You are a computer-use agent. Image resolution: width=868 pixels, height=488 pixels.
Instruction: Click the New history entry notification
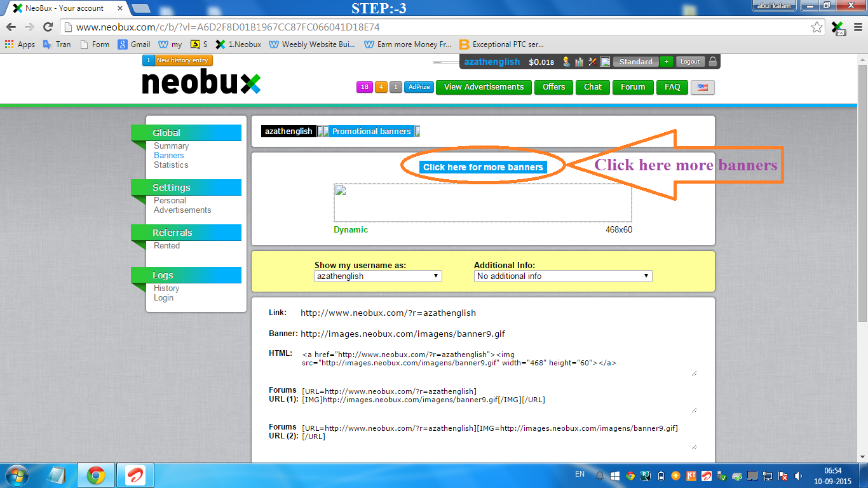coord(177,60)
